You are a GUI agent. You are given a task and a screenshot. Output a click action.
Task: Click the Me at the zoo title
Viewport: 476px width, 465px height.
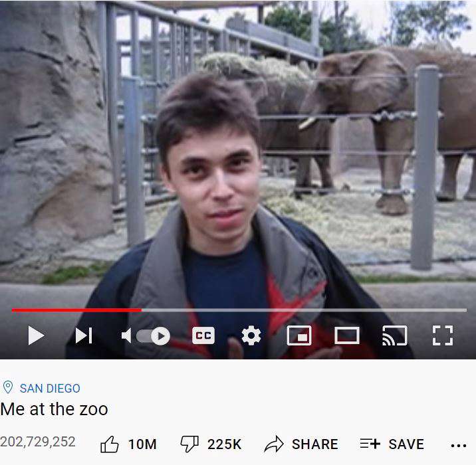click(55, 409)
